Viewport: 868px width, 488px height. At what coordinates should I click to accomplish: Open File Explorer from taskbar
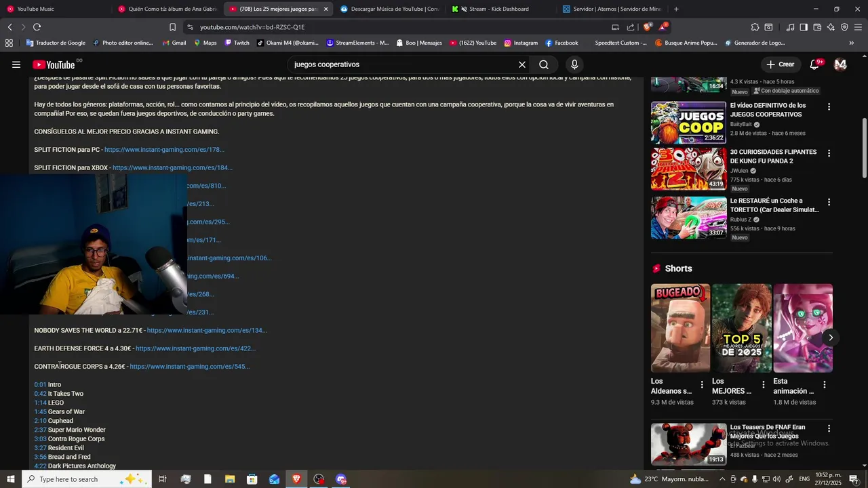[230, 479]
